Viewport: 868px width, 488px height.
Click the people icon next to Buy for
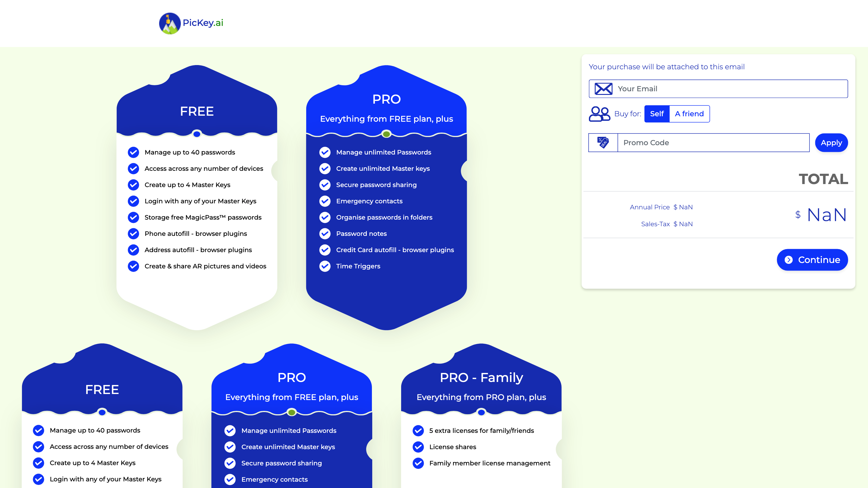(x=599, y=114)
